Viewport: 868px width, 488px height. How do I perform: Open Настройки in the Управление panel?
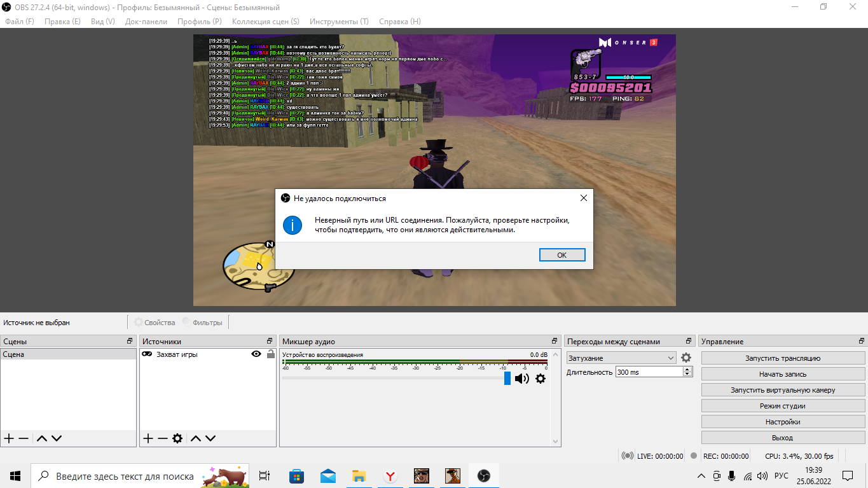[x=783, y=422]
